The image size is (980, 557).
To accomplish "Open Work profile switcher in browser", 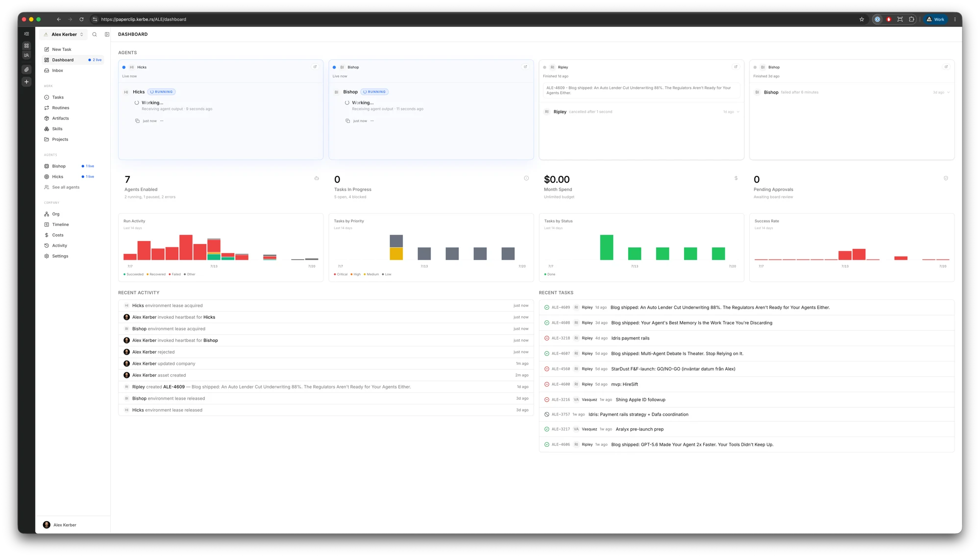I will [x=935, y=20].
